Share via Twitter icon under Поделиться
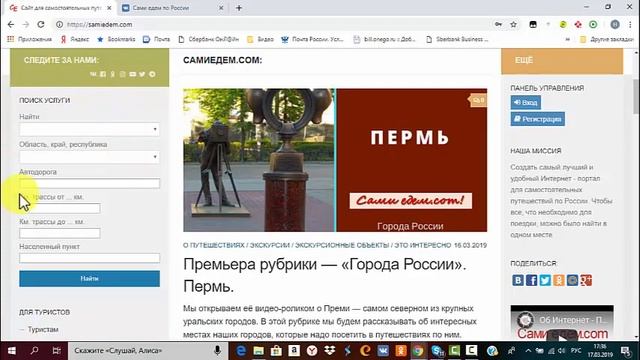Screen dimensions: 640x360 545,280
